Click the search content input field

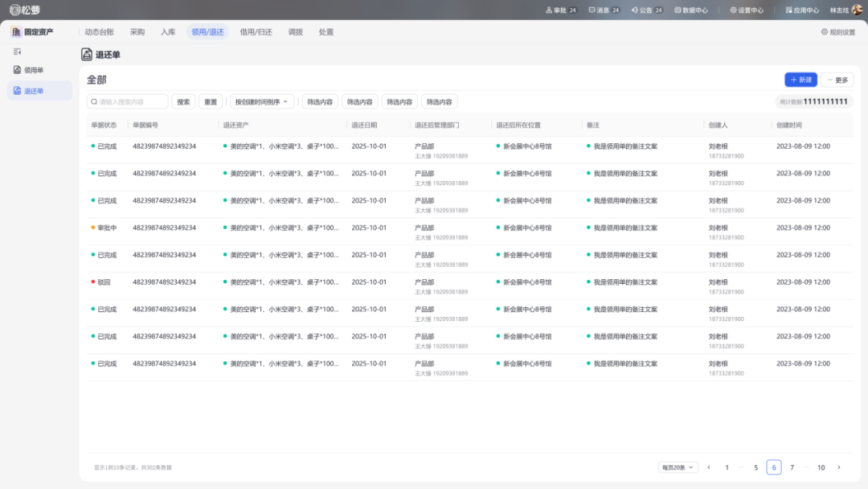tap(129, 102)
